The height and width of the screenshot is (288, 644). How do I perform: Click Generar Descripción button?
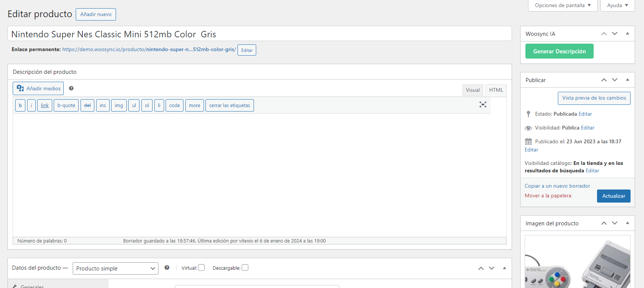[559, 51]
